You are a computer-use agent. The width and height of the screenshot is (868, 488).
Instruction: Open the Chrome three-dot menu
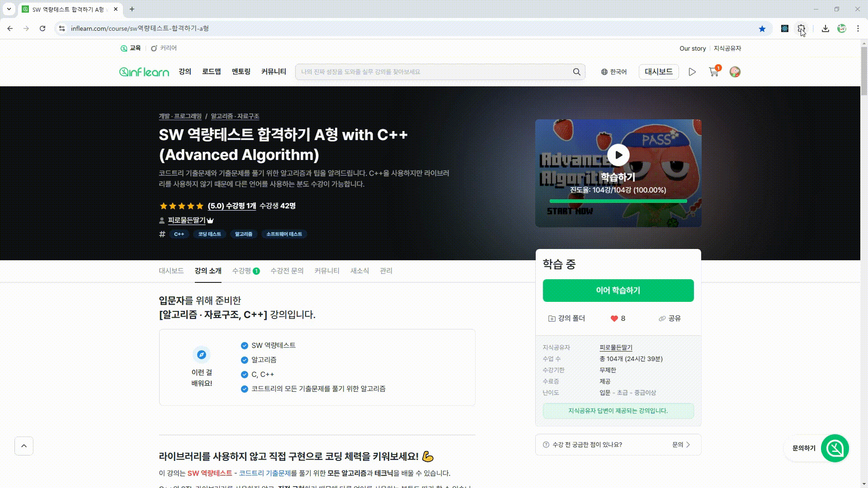[858, 28]
